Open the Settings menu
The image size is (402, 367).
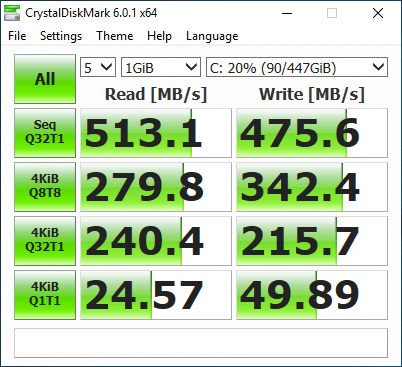(61, 36)
